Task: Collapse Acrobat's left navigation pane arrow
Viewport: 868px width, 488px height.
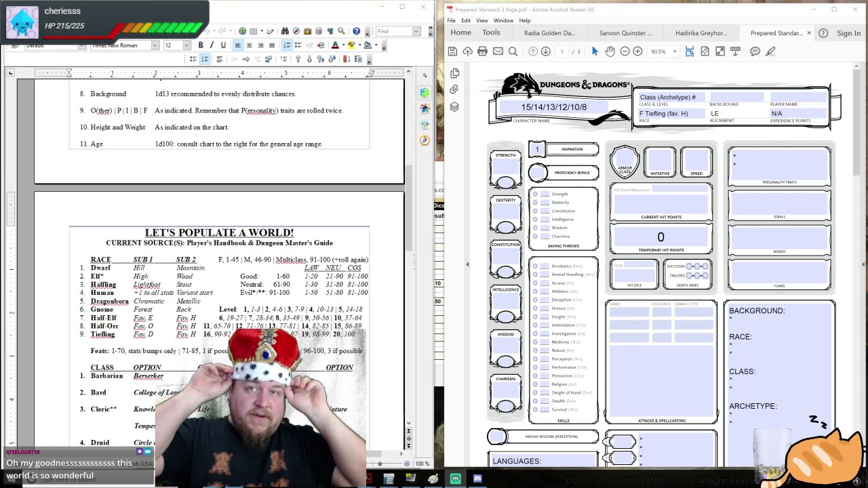Action: (x=467, y=264)
